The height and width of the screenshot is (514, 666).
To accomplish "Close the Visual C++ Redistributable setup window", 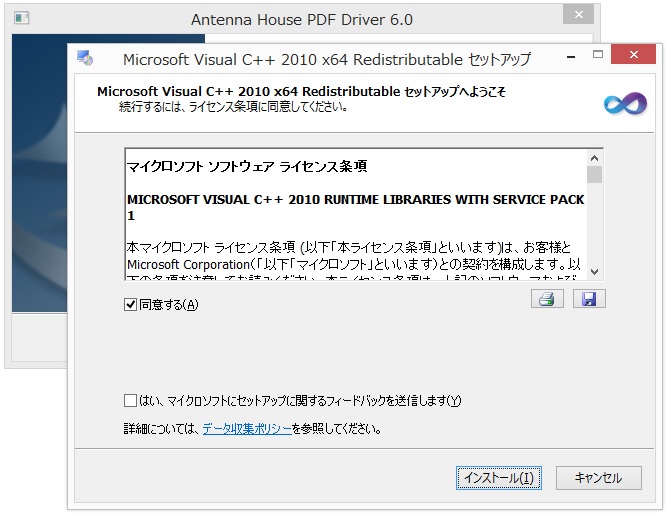I will click(x=633, y=54).
